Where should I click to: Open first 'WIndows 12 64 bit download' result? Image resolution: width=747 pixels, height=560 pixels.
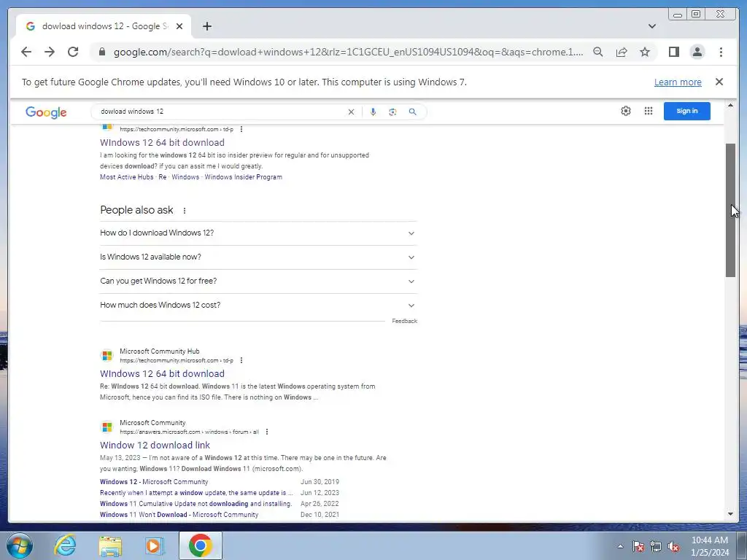pyautogui.click(x=162, y=142)
